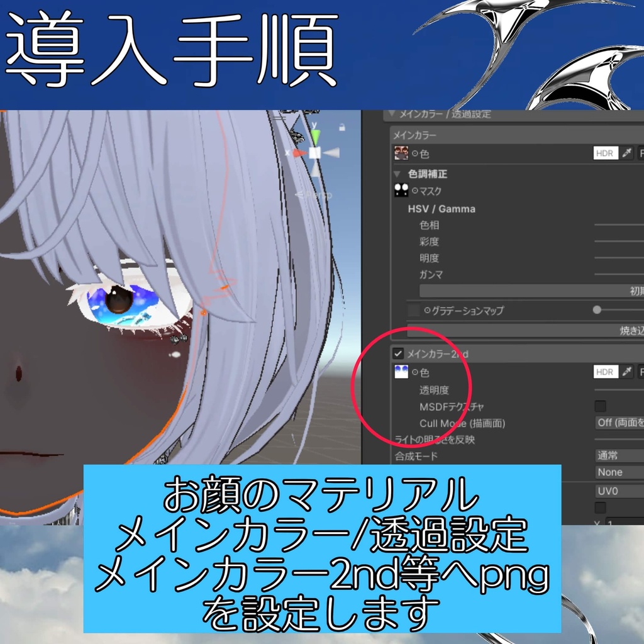Click the 色相 label
The width and height of the screenshot is (644, 644).
[429, 225]
